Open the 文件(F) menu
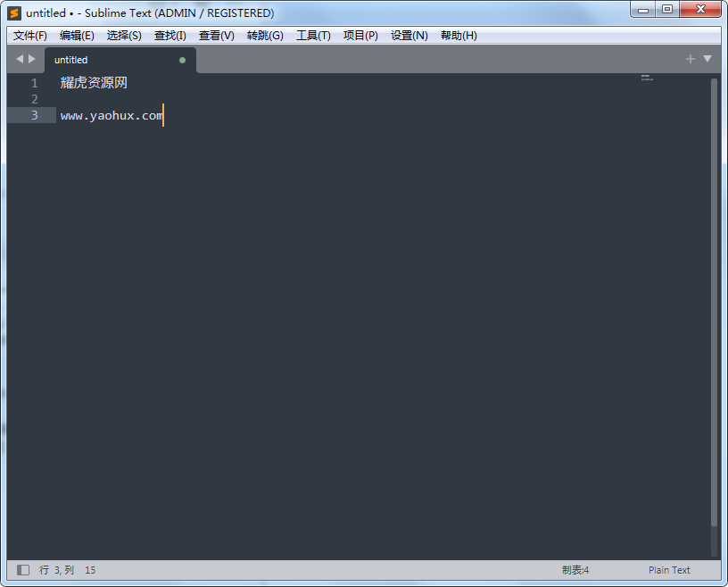 click(x=30, y=36)
